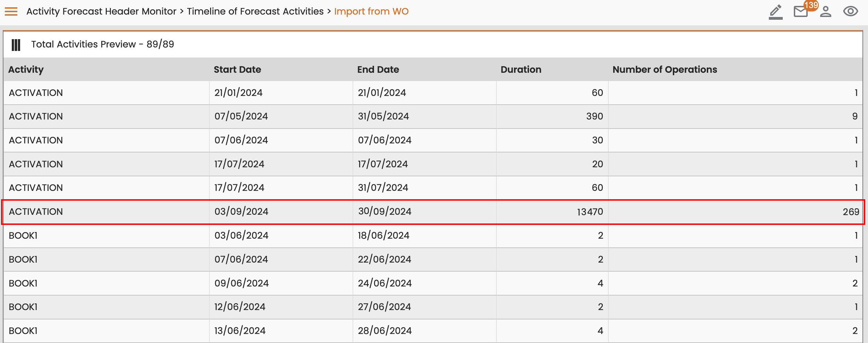Open the hamburger navigation menu
Image resolution: width=868 pixels, height=343 pixels.
pos(11,11)
